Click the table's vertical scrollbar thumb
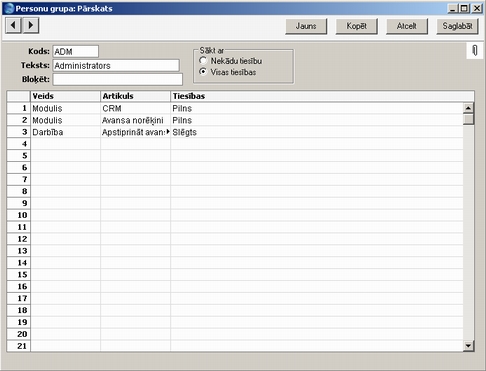 [x=468, y=119]
